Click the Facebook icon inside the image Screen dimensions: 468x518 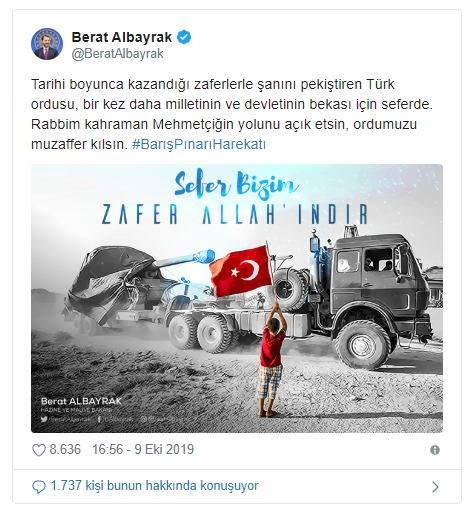point(99,419)
